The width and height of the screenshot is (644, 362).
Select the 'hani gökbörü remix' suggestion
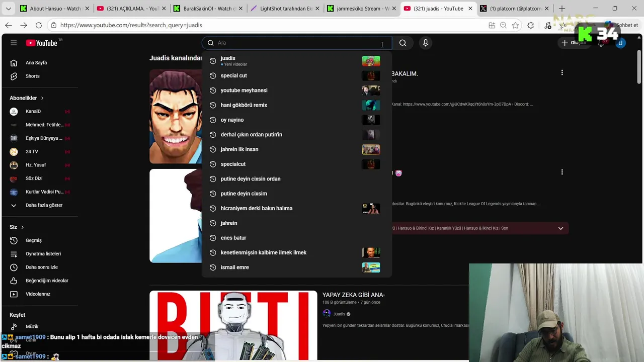[x=296, y=105]
